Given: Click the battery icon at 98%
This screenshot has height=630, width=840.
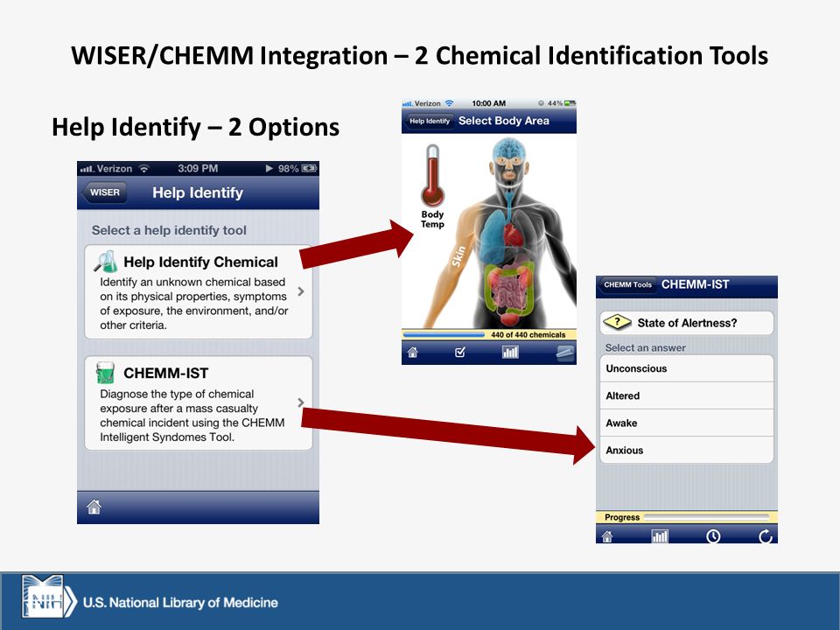Looking at the screenshot, I should (309, 168).
